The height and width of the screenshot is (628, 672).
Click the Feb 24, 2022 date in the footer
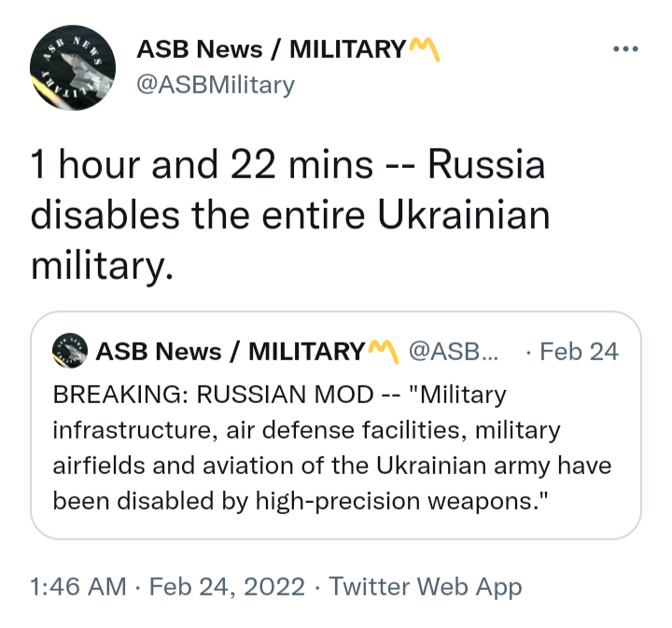pos(227,586)
